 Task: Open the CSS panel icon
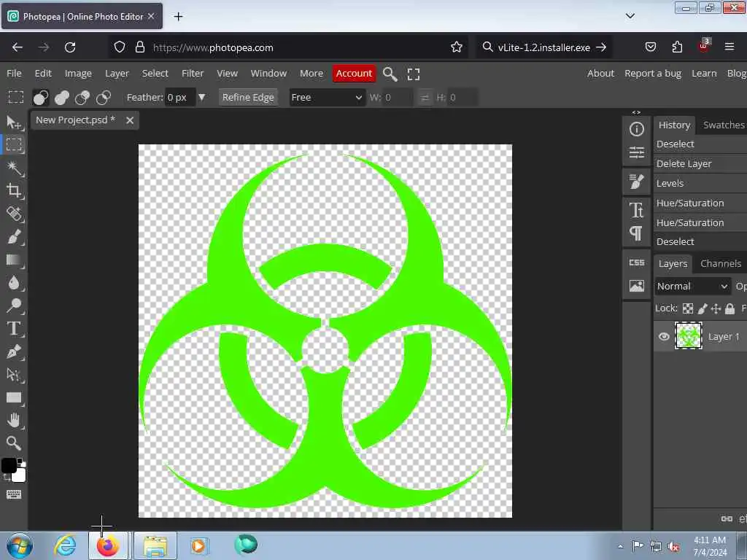636,262
